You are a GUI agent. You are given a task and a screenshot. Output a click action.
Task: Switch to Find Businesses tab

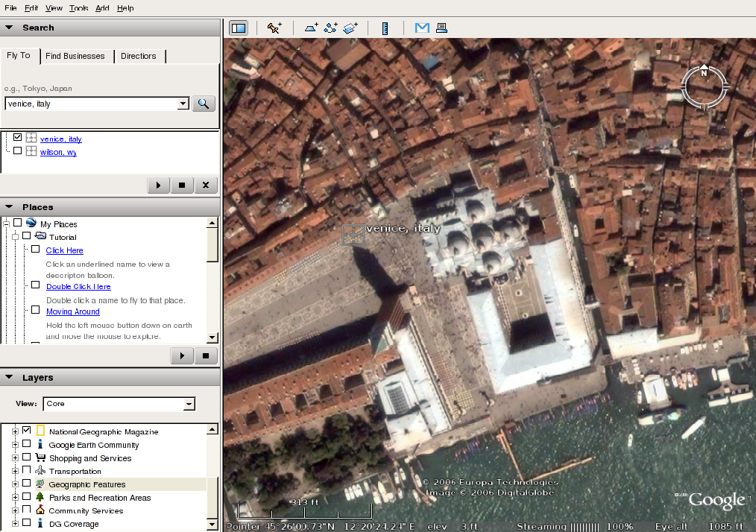(x=75, y=56)
